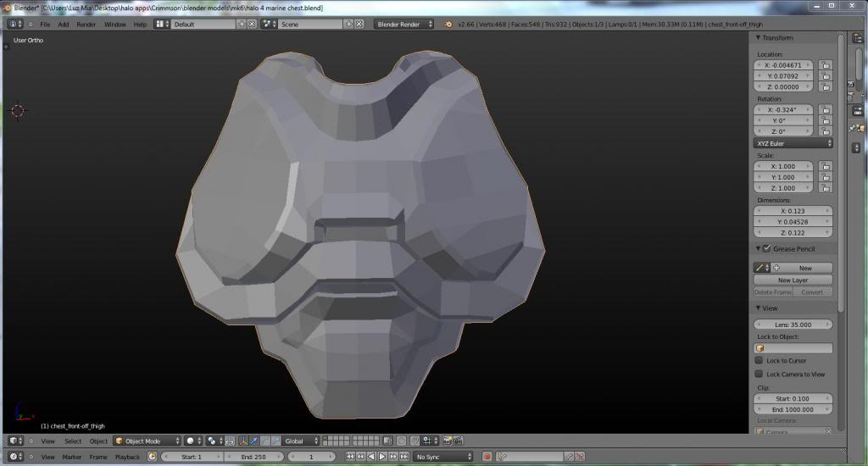Enable Lock to Cursor checkbox
868x466 pixels.
[759, 360]
